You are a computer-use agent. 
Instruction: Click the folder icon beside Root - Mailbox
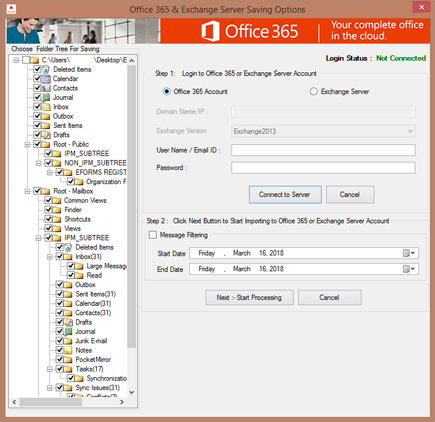pyautogui.click(x=46, y=191)
